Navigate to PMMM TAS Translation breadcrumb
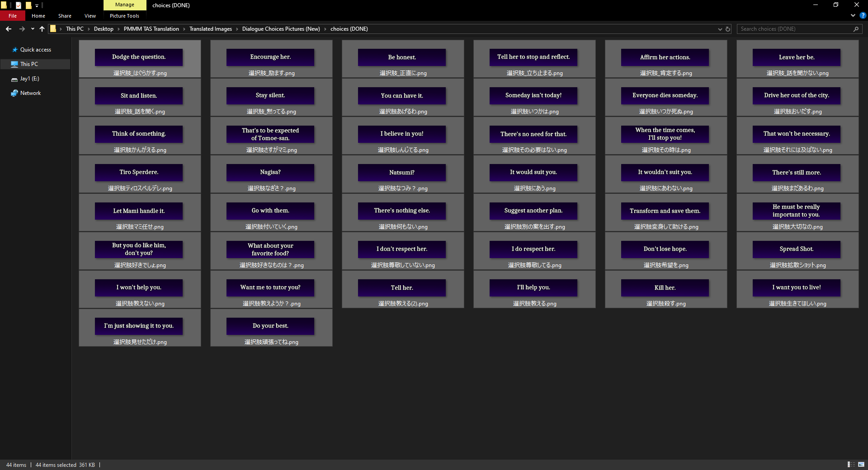 point(151,29)
